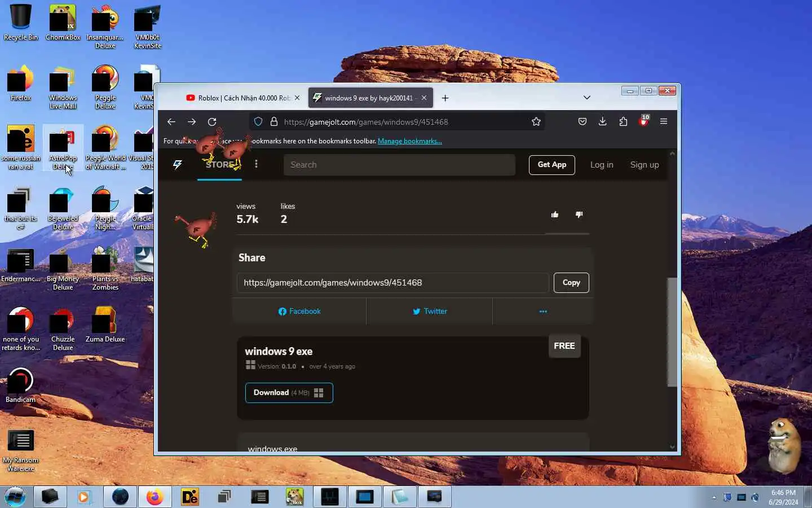
Task: Select the Chuzzle Deluxe desktop shortcut
Action: tap(63, 329)
